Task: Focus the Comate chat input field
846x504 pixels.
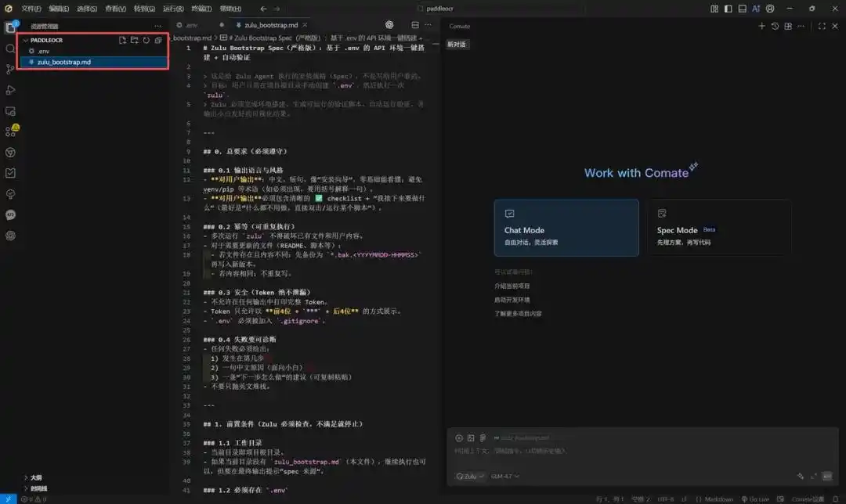Action: (x=642, y=451)
